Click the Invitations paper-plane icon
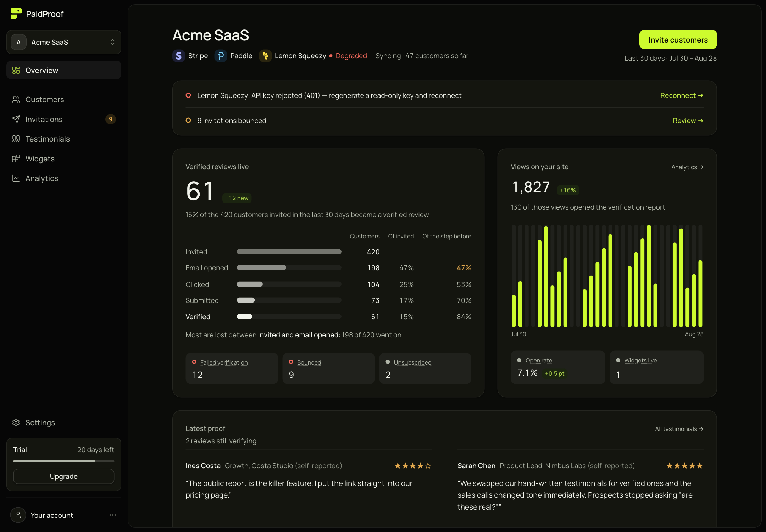766x532 pixels. (x=16, y=119)
